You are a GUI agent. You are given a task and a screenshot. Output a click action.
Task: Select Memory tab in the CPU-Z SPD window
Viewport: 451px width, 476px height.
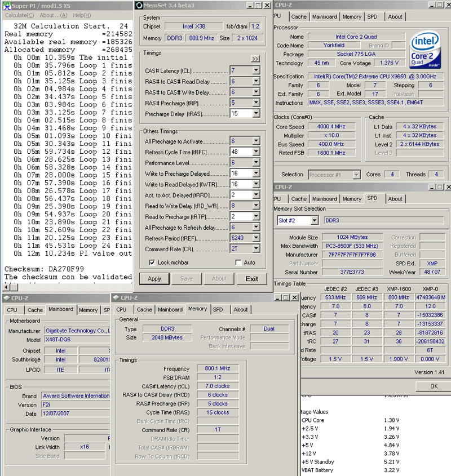click(x=352, y=199)
